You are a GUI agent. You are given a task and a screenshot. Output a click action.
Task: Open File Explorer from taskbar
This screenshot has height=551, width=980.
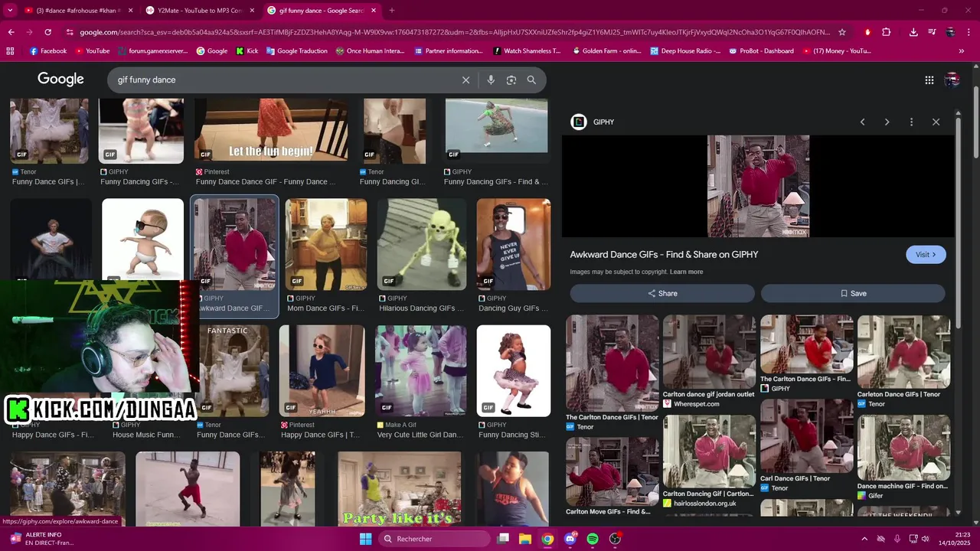[525, 539]
